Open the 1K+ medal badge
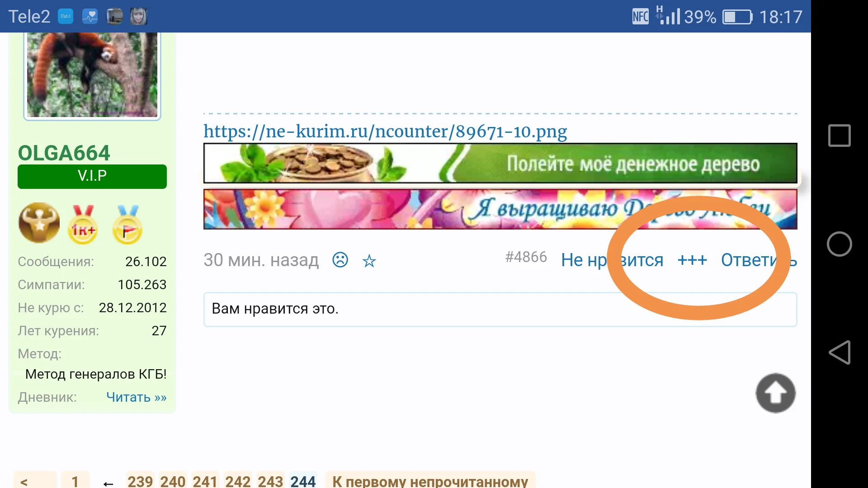This screenshot has height=488, width=868. (83, 225)
